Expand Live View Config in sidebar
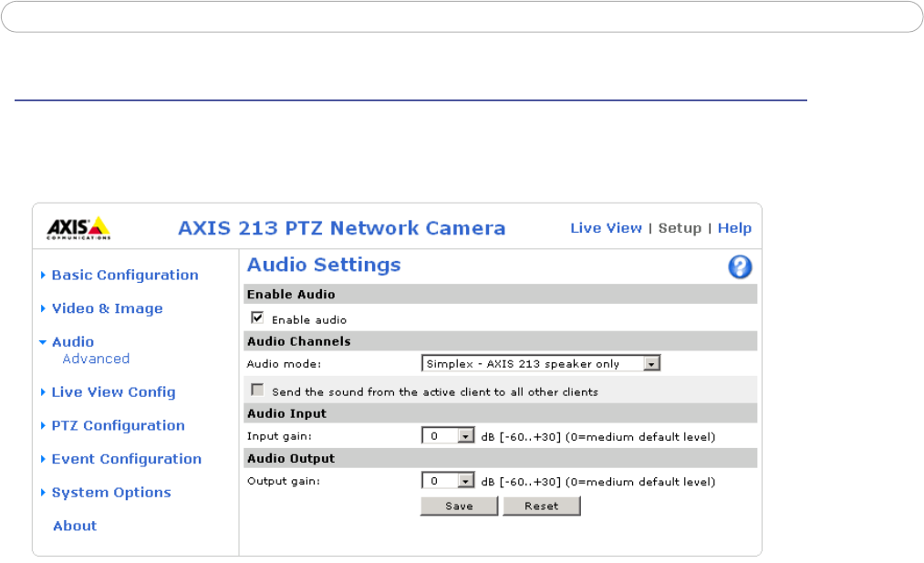Viewport: 924px width, 563px height. point(113,392)
